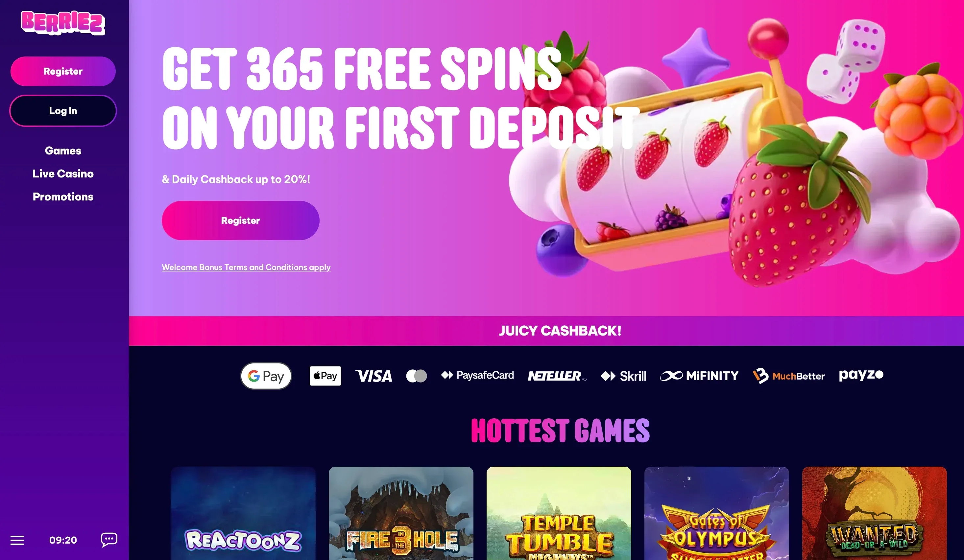Click the MiFinity payment logo

click(x=699, y=376)
